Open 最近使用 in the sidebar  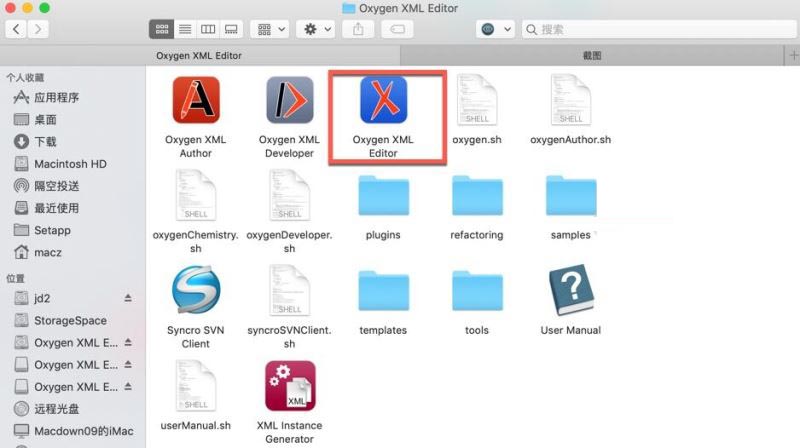click(46, 208)
